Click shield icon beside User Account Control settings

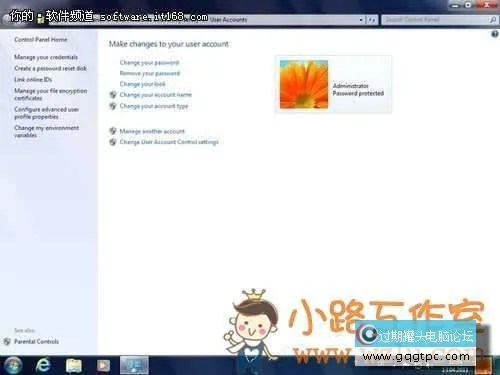(113, 142)
